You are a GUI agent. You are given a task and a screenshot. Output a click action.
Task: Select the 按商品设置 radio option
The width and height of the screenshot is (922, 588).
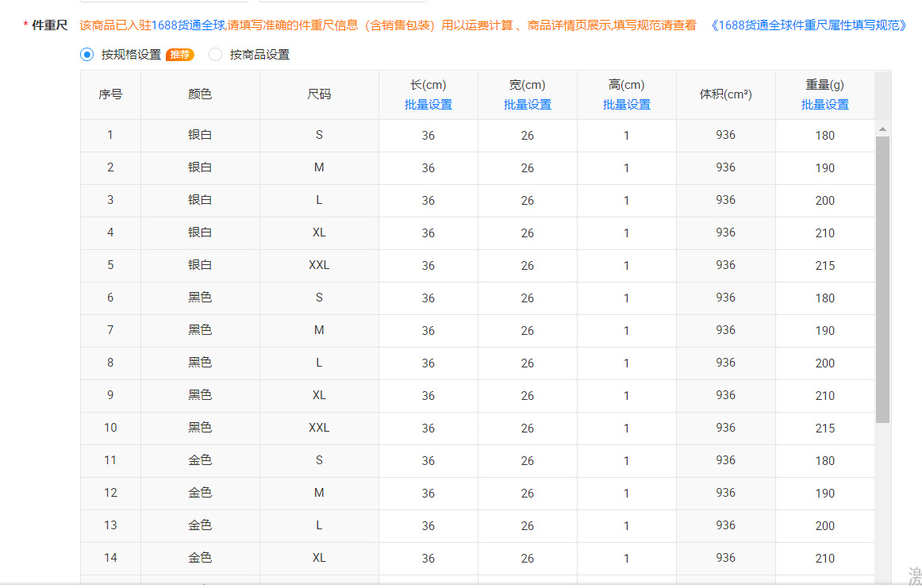[215, 55]
